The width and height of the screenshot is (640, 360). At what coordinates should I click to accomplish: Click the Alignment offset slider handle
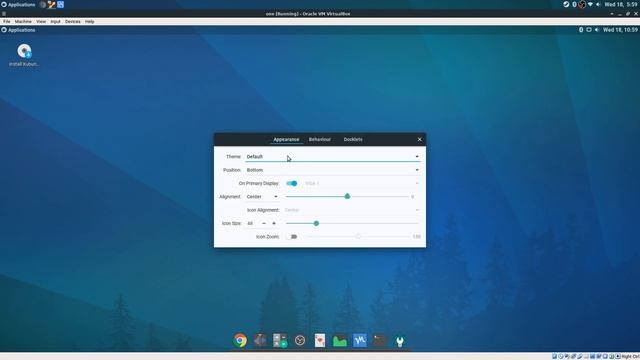(347, 196)
